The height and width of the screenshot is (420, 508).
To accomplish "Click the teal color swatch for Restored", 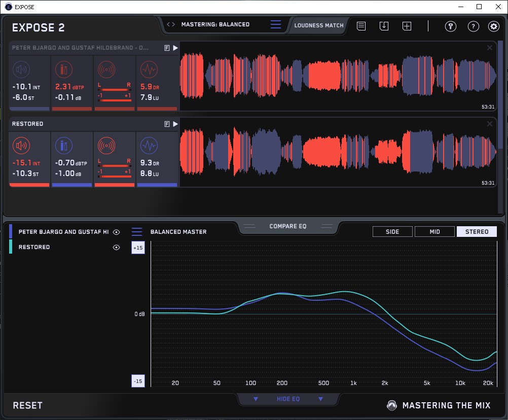I will (11, 247).
